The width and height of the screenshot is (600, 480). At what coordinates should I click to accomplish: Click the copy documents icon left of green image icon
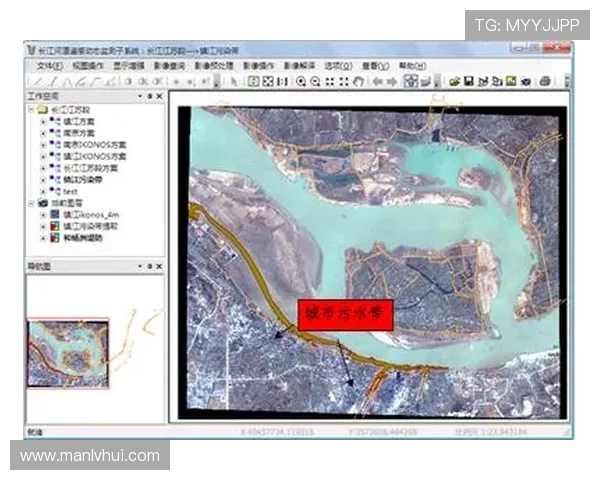click(x=497, y=82)
